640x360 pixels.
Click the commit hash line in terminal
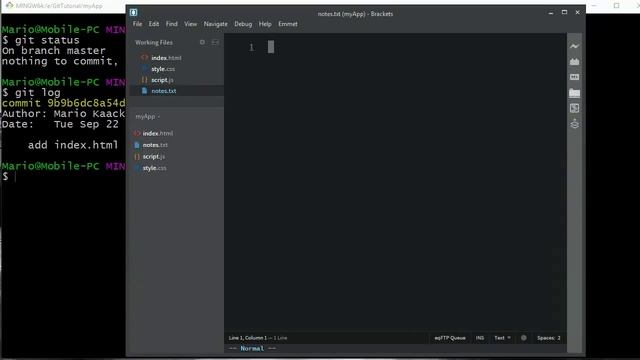(x=64, y=103)
